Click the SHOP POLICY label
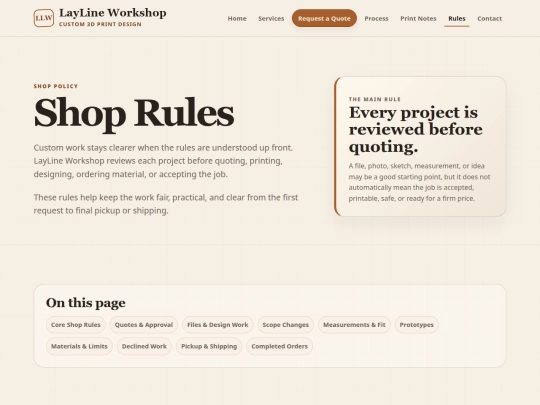Screen dimensions: 540x405 [56, 86]
